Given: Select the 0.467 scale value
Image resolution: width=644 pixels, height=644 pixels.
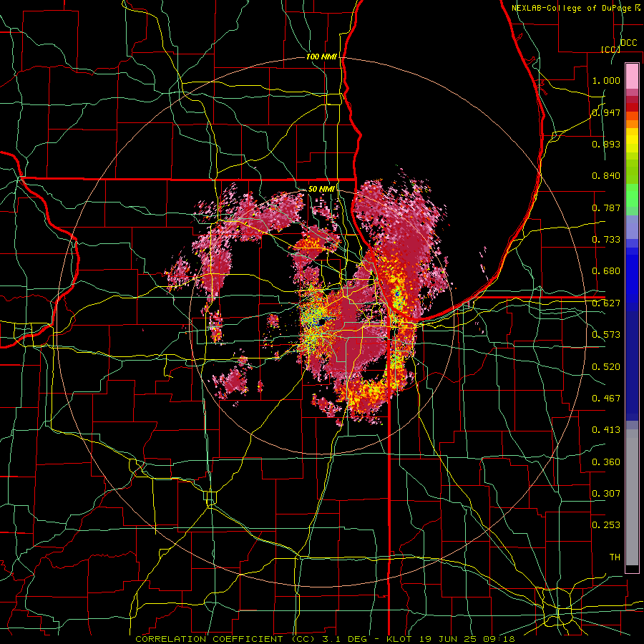Looking at the screenshot, I should (x=606, y=398).
